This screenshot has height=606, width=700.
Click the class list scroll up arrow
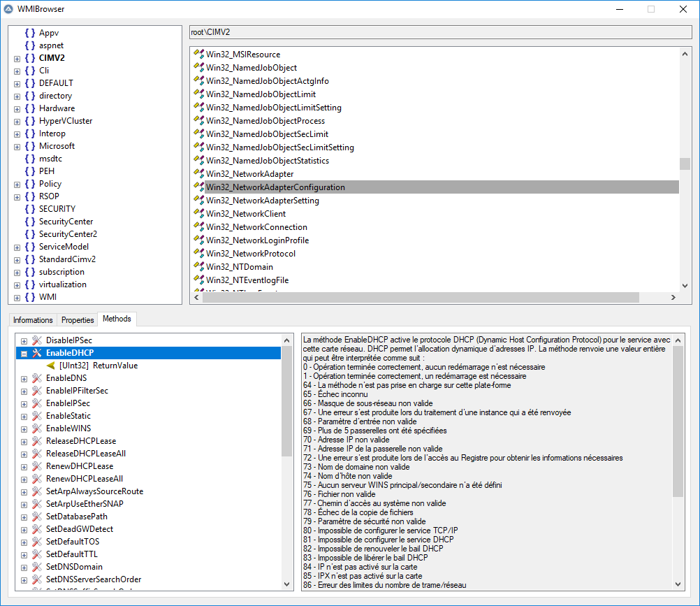click(x=685, y=54)
